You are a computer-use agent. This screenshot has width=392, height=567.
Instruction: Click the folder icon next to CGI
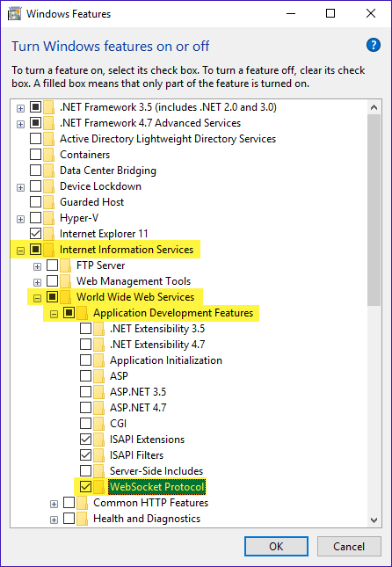click(98, 424)
